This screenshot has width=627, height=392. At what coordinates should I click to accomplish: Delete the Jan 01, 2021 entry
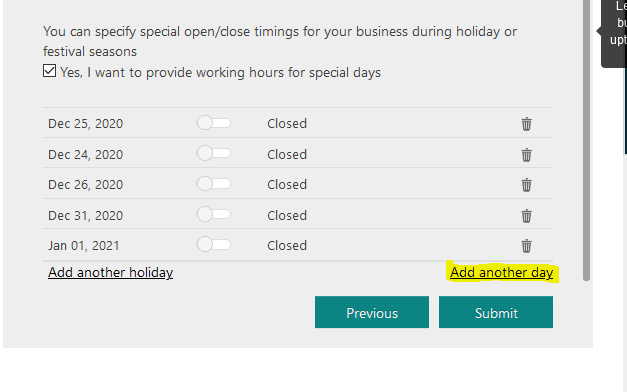(x=526, y=246)
